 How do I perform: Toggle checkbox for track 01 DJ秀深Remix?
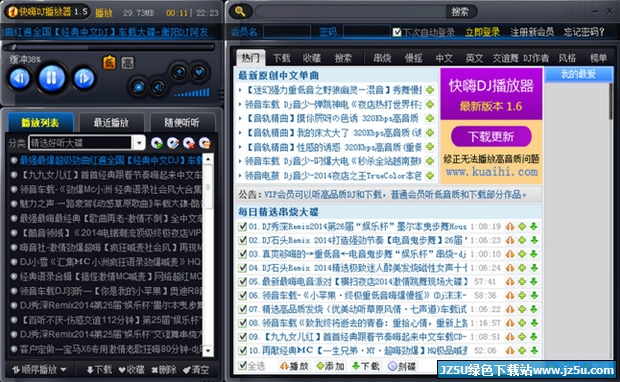pos(242,227)
